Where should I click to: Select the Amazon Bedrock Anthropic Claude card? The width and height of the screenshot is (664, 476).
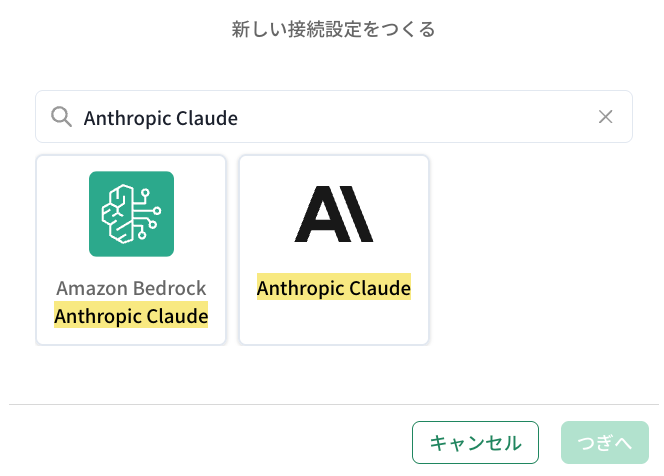(x=131, y=250)
